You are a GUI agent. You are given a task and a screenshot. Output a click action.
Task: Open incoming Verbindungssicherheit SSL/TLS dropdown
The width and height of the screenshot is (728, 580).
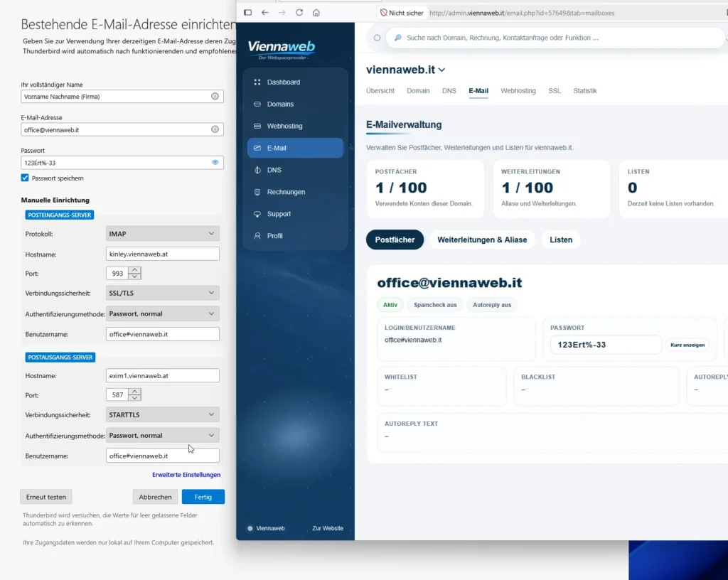163,293
